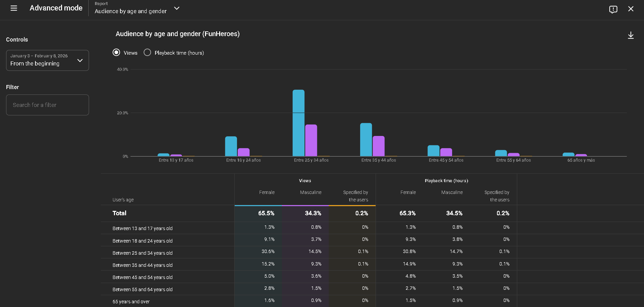Download the current report
Screen dimensions: 644x307
631,35
